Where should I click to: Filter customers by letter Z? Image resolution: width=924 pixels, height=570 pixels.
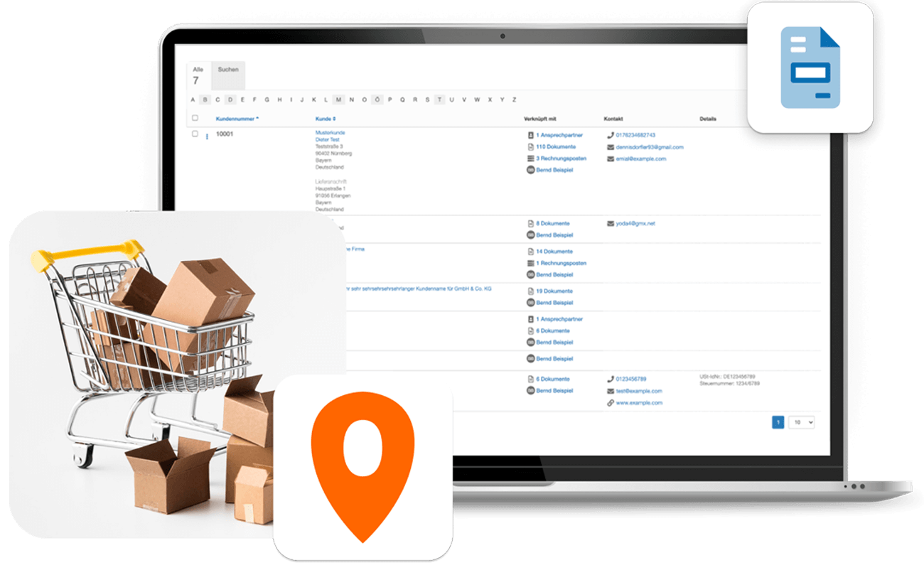pos(514,100)
